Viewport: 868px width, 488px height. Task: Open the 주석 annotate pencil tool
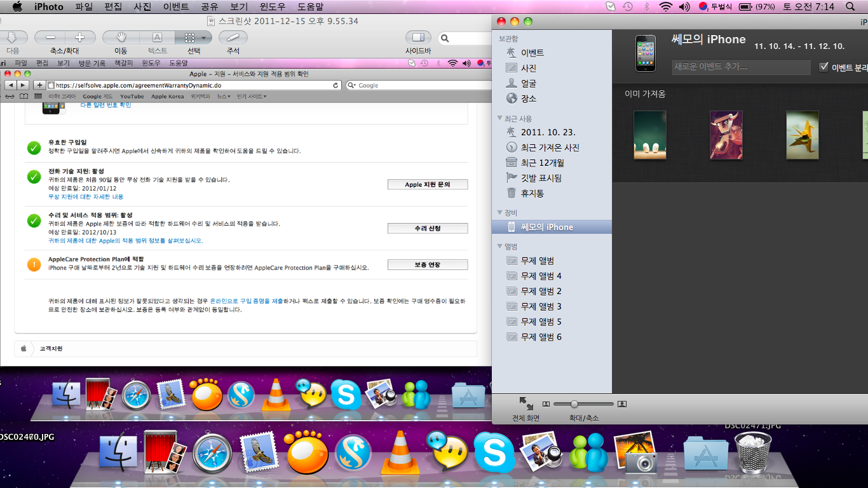(x=233, y=37)
